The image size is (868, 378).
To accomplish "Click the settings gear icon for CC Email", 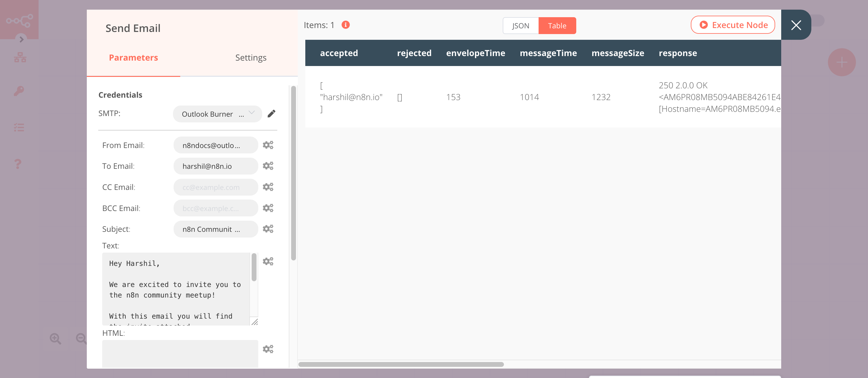I will (x=269, y=187).
